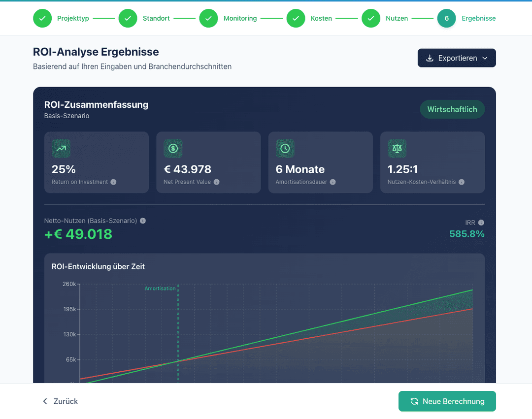Select the Monitoring step in wizard

click(x=208, y=18)
